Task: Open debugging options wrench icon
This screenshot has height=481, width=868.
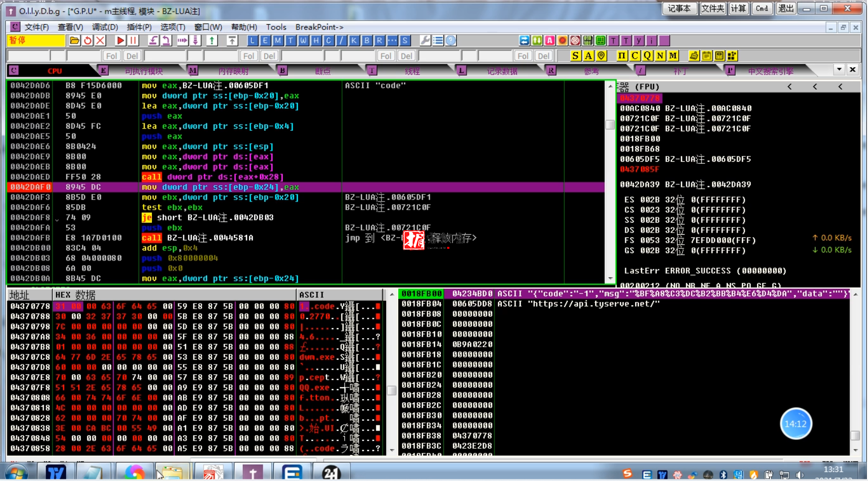Action: tap(425, 40)
